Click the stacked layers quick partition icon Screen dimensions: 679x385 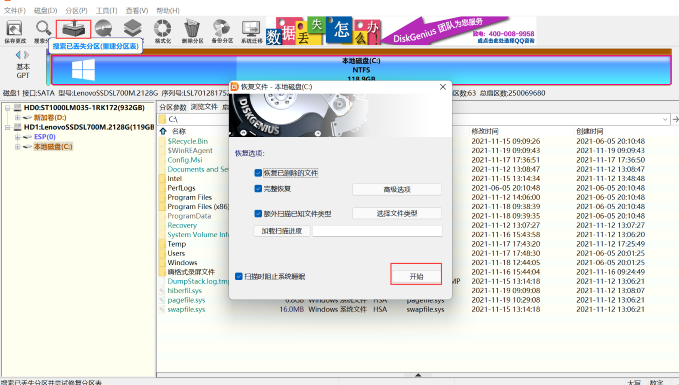(133, 29)
